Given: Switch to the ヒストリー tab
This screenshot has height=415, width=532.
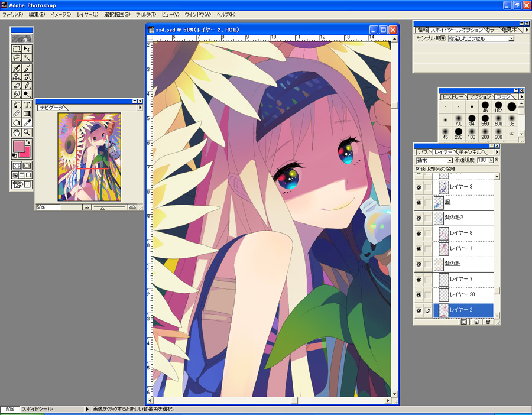Looking at the screenshot, I should [453, 97].
